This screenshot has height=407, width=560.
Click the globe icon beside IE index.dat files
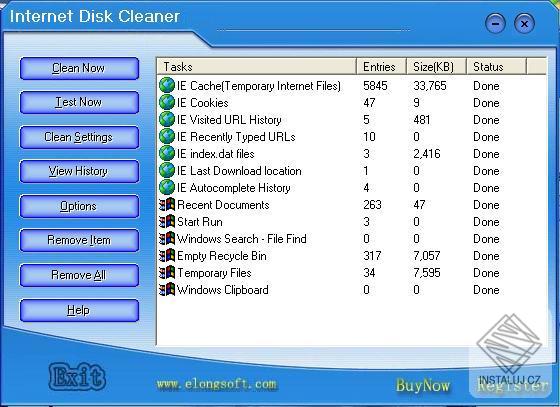[x=167, y=154]
